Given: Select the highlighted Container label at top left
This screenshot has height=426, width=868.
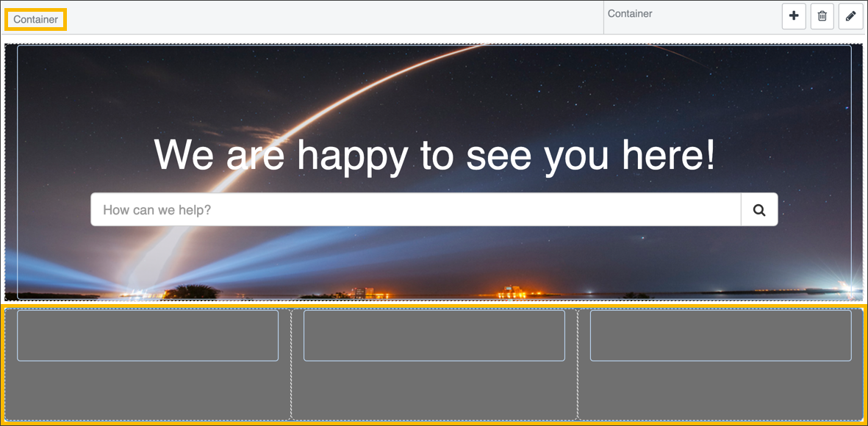Looking at the screenshot, I should coord(35,20).
